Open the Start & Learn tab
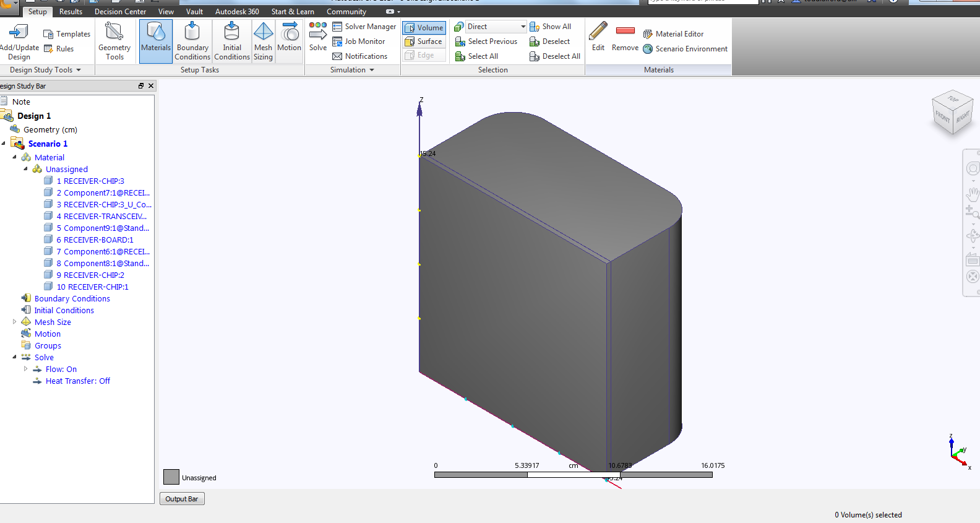Viewport: 980px width, 523px height. pyautogui.click(x=293, y=12)
